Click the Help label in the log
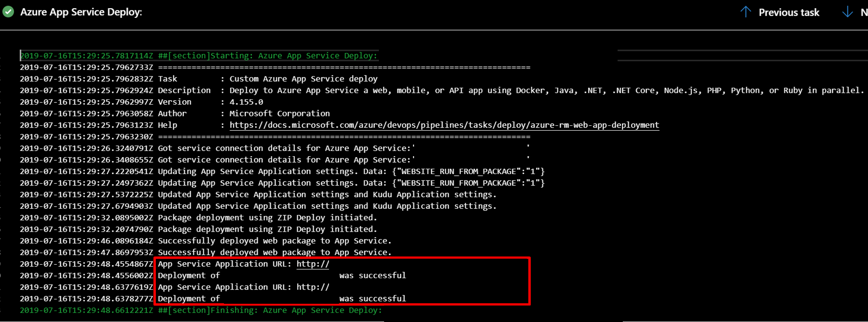Viewport: 868px width, 322px height. coord(168,125)
